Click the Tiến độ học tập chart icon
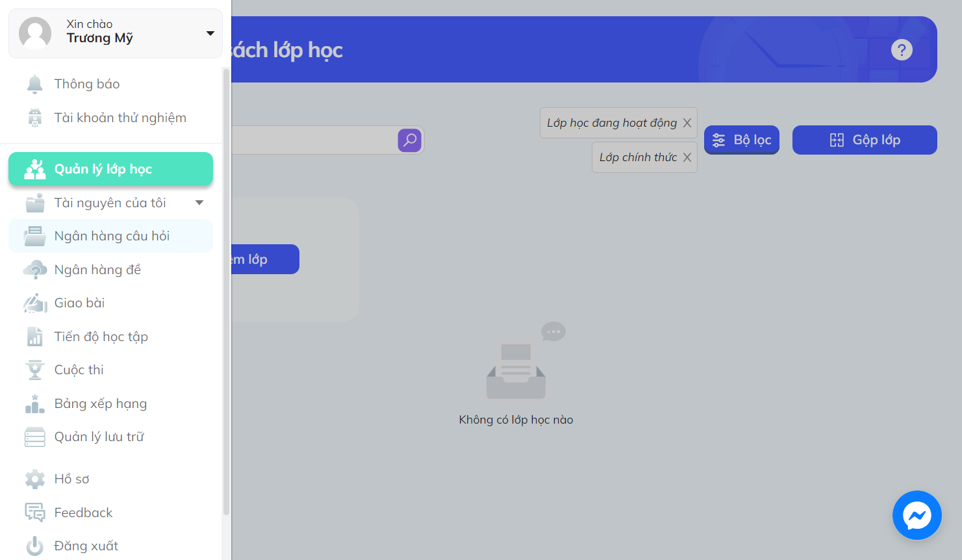Screen dimensions: 962x560 (35, 337)
